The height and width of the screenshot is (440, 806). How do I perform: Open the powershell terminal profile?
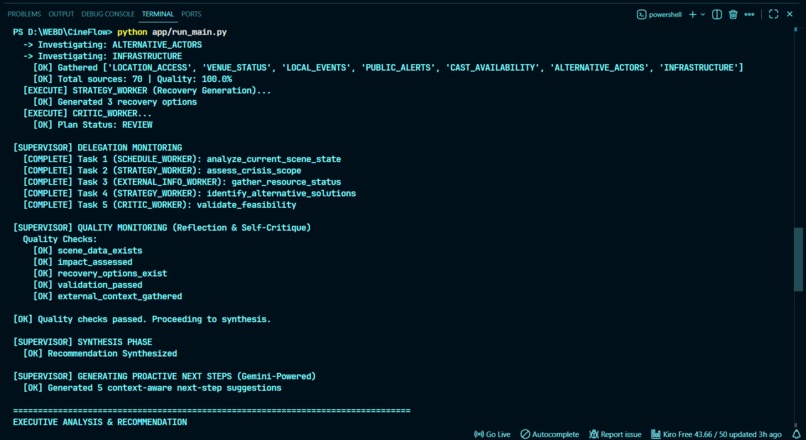click(x=659, y=14)
